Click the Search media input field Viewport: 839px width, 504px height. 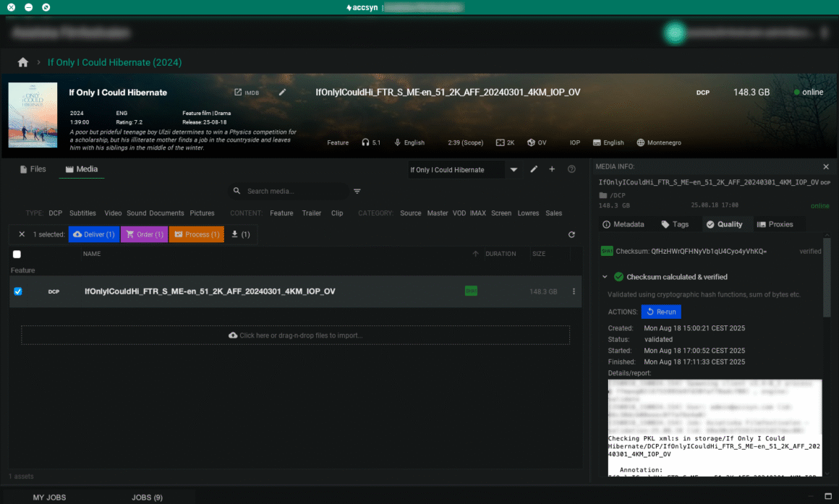click(289, 191)
